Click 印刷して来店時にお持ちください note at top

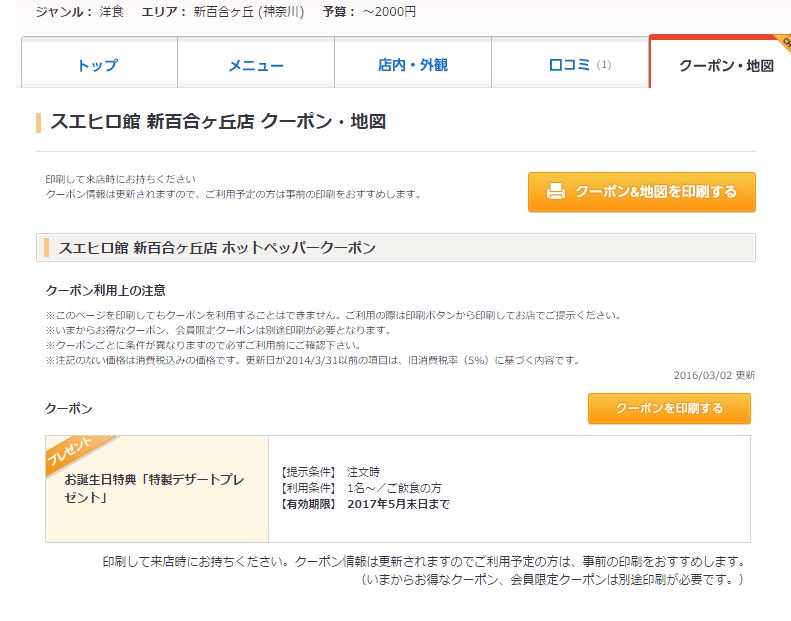pos(120,179)
